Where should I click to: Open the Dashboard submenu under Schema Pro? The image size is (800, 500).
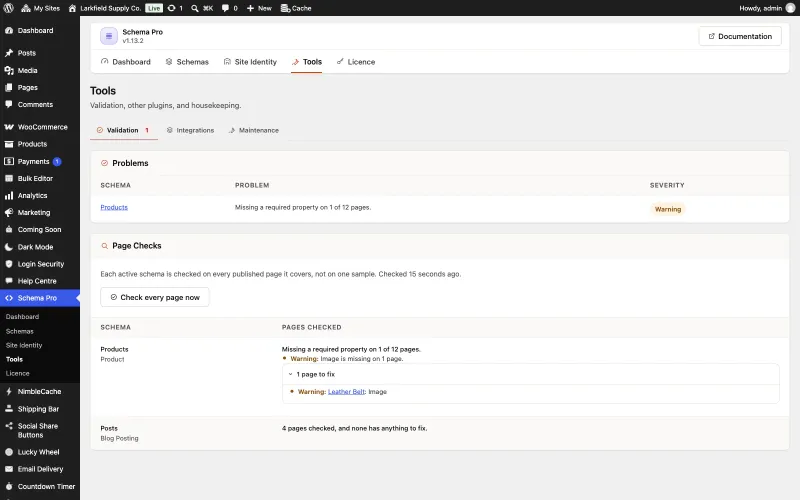tap(22, 317)
